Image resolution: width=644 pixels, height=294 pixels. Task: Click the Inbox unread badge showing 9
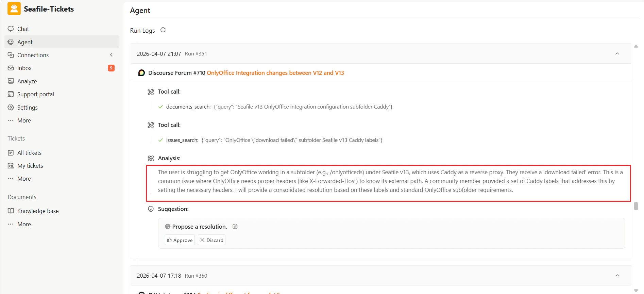pos(111,68)
